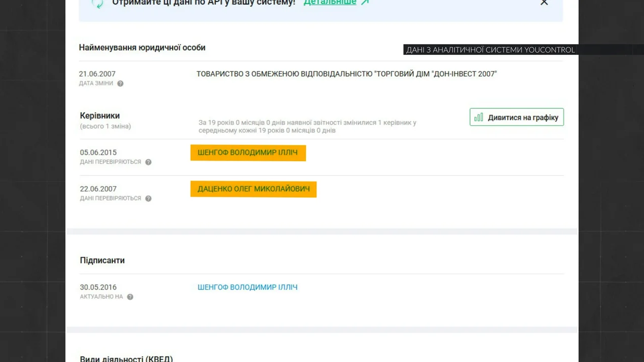Click the refresh icon in API banner

97,3
